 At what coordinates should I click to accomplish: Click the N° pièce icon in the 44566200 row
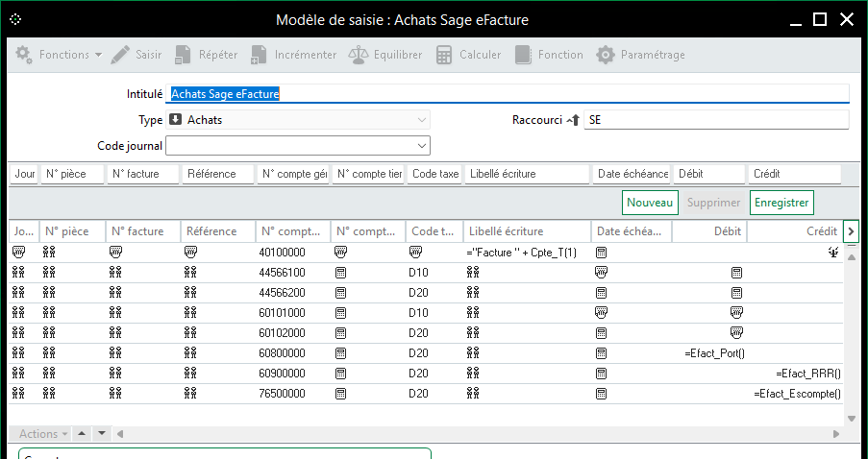[49, 293]
